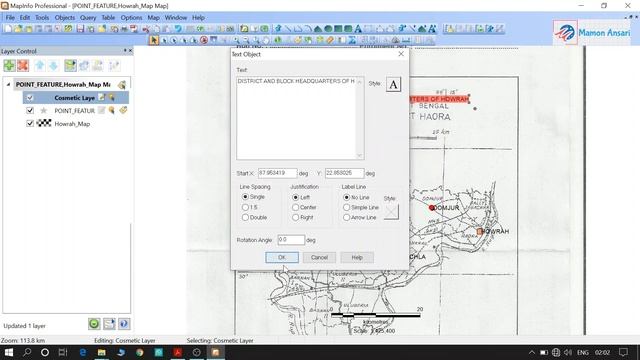Viewport: 640px width, 360px height.
Task: Click the Unselect All red circle icon
Action: [204, 40]
